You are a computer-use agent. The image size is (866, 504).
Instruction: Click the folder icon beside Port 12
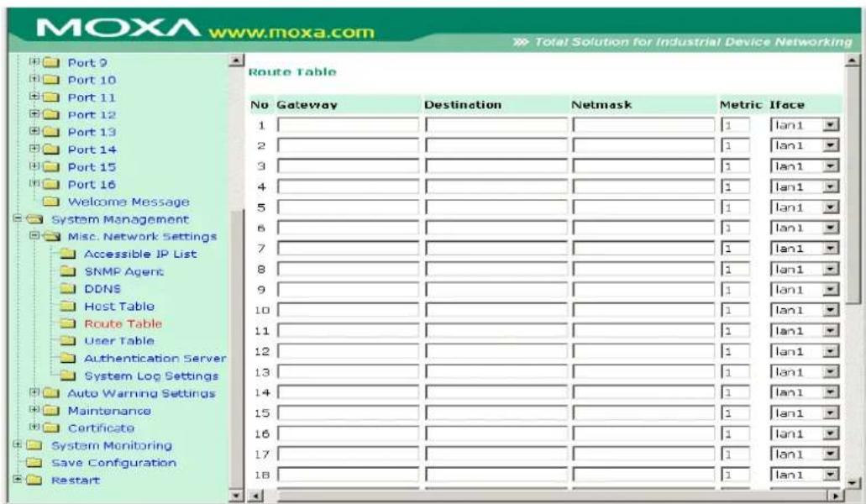(51, 115)
